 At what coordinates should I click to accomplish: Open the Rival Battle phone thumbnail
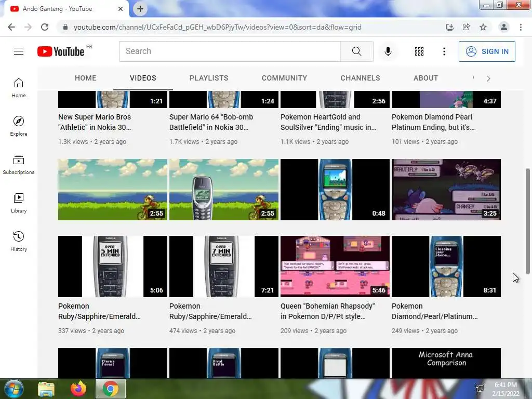224,363
